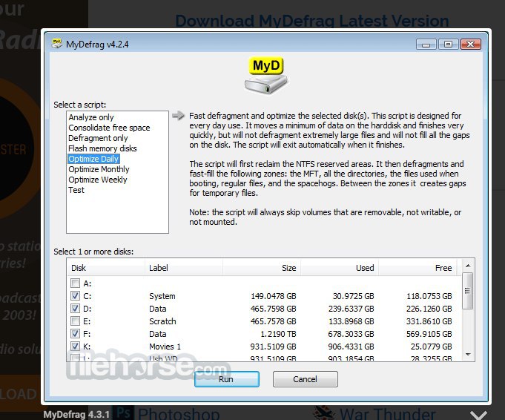
Task: Click the Disk column header
Action: (x=106, y=268)
